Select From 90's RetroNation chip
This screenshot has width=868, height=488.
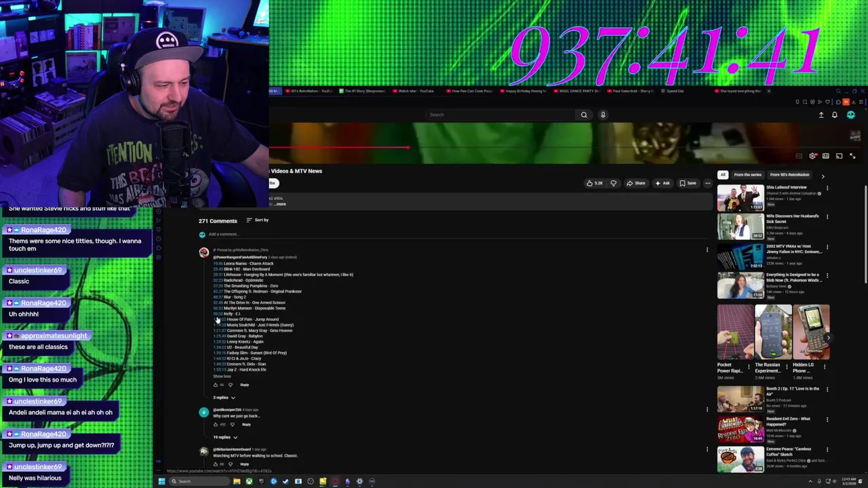click(x=789, y=175)
